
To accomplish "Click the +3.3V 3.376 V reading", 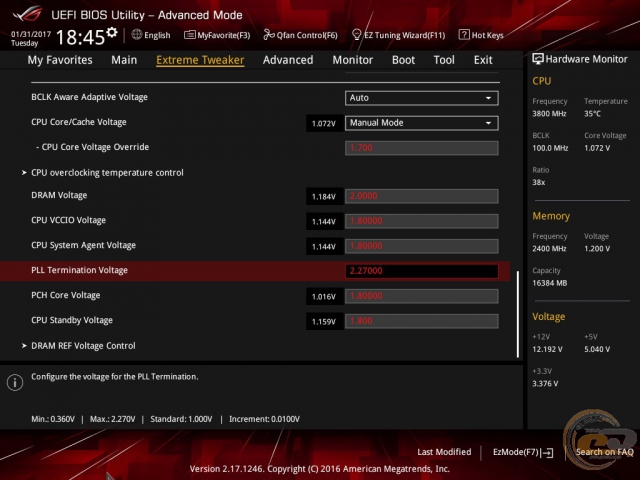I will pos(545,383).
